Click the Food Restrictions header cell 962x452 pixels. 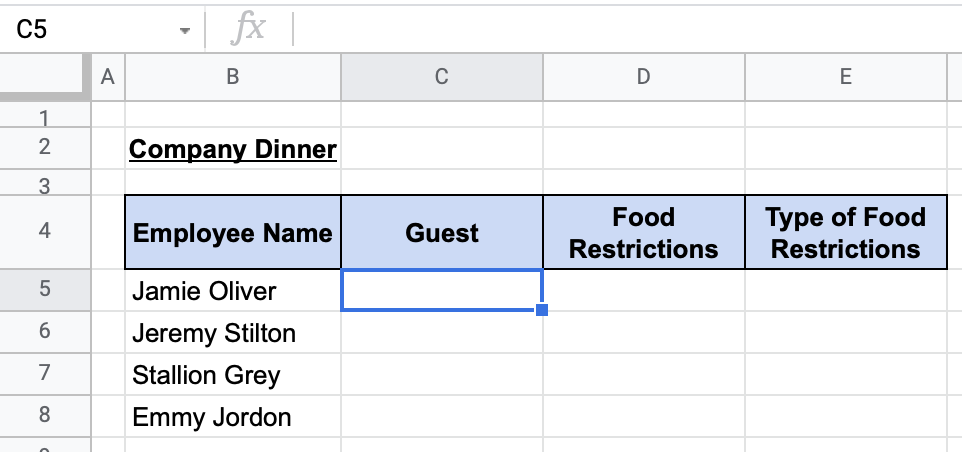pyautogui.click(x=643, y=233)
